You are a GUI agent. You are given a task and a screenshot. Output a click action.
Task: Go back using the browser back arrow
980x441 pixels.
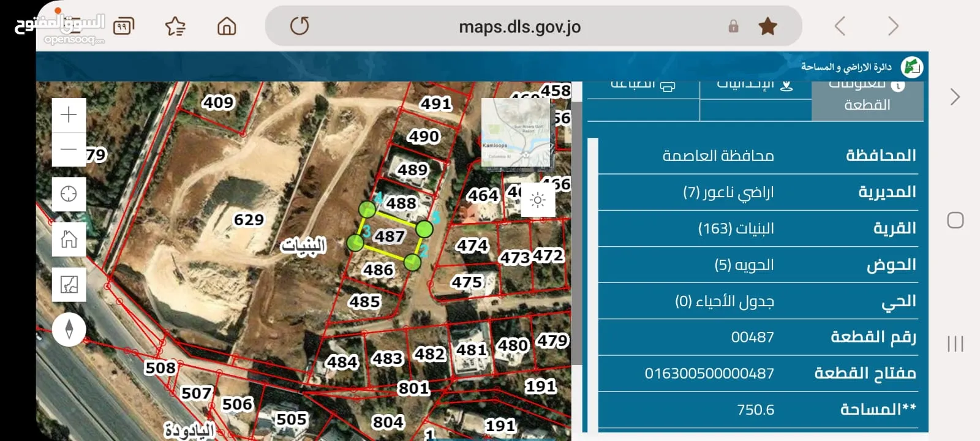pyautogui.click(x=840, y=26)
